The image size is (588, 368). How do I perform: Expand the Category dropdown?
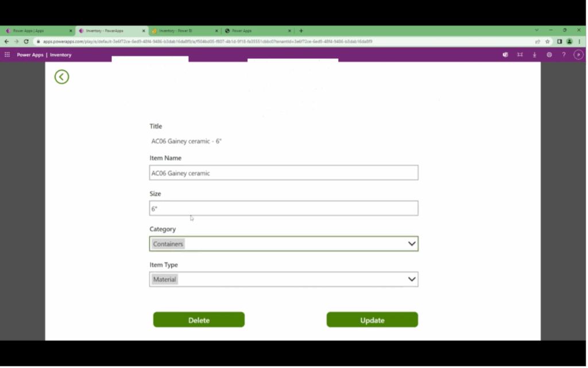(412, 243)
